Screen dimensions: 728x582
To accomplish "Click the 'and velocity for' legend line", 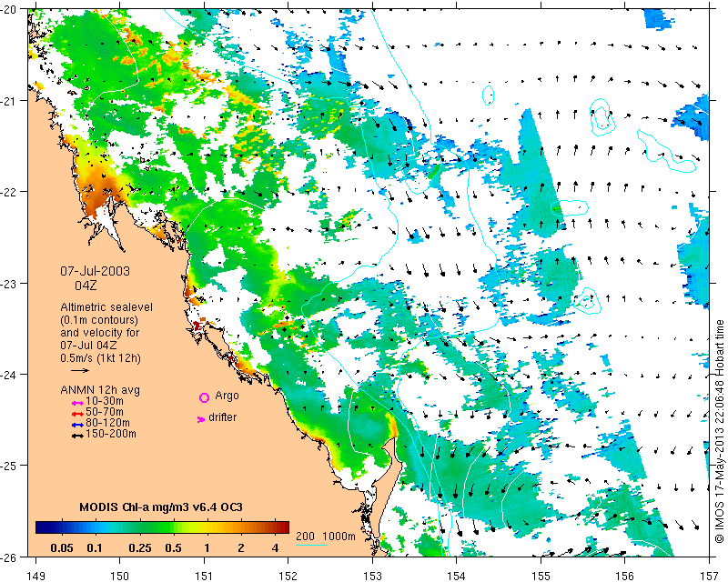I will pyautogui.click(x=99, y=333).
